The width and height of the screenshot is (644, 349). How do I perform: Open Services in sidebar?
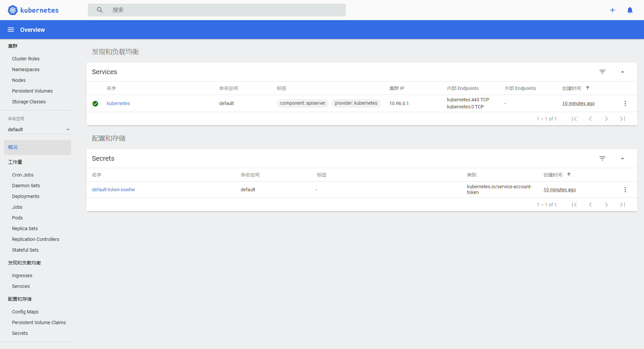[21, 286]
